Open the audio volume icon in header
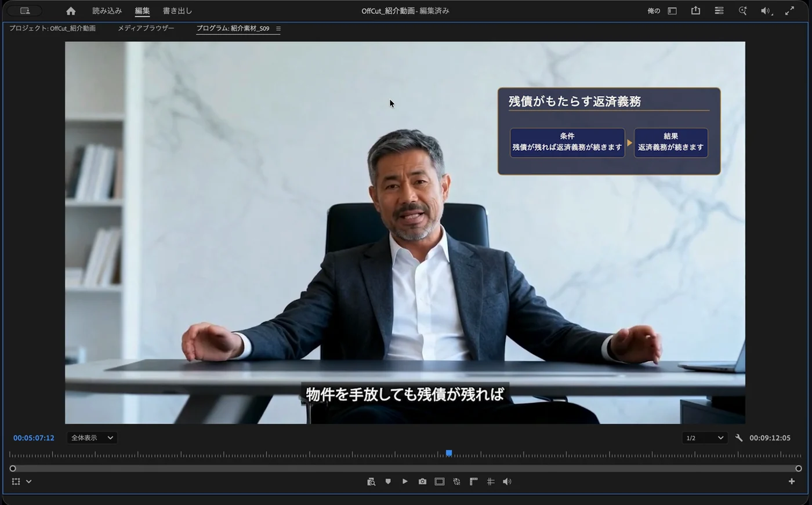812x505 pixels. click(x=766, y=11)
